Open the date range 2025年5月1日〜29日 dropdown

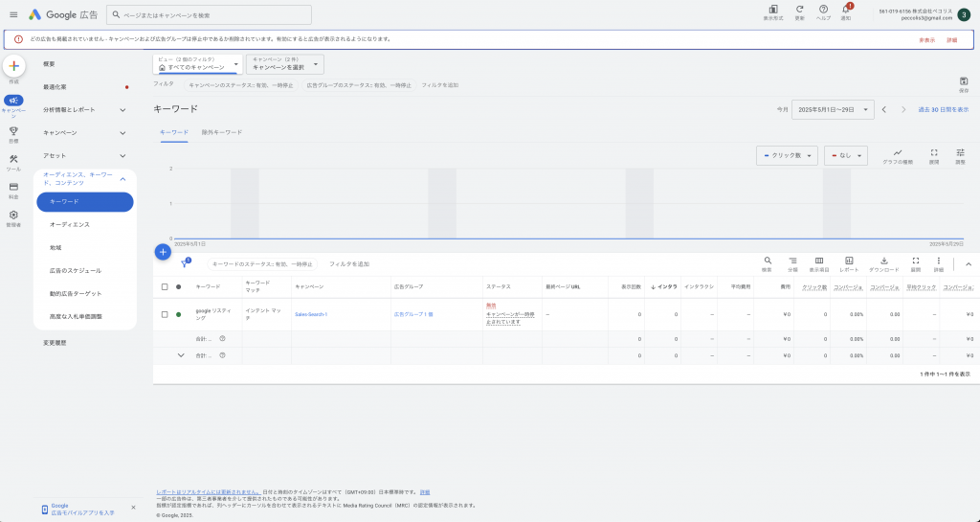(x=833, y=109)
